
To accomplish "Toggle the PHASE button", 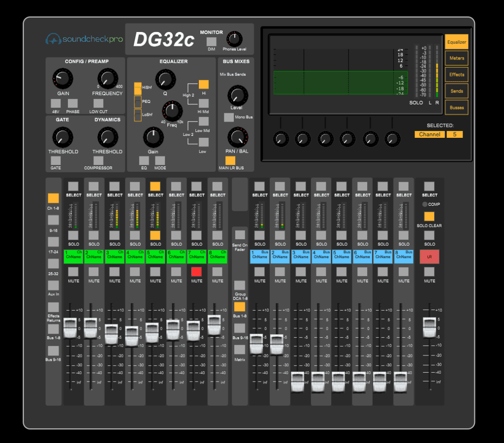I will pyautogui.click(x=73, y=103).
